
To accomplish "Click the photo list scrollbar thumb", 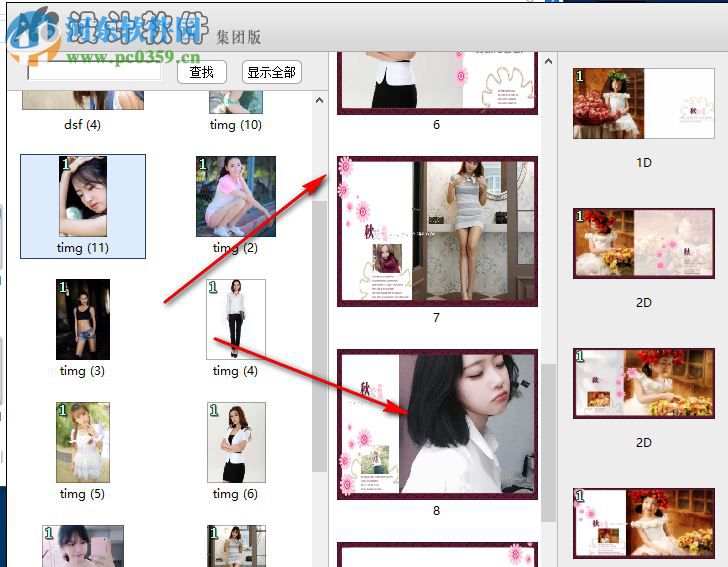I will [319, 336].
